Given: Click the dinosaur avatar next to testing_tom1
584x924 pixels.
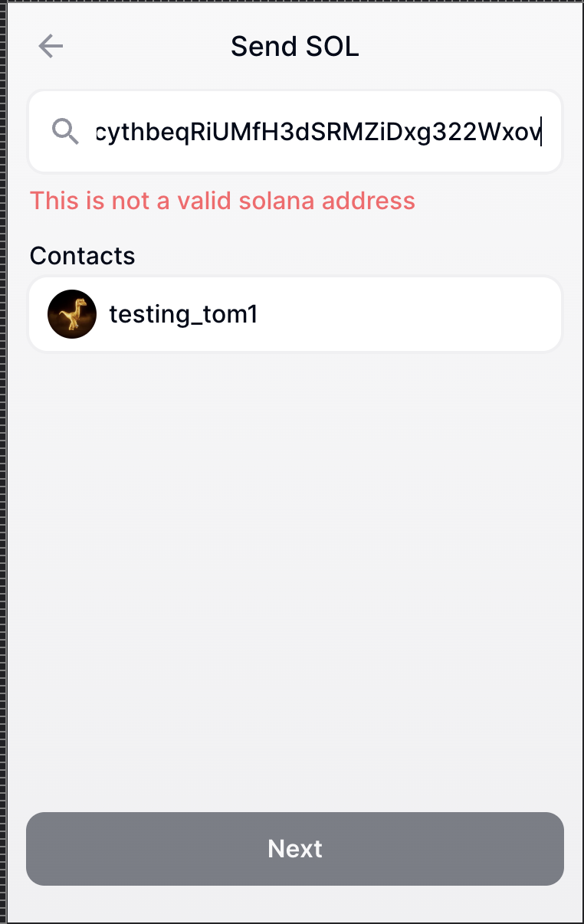Looking at the screenshot, I should pyautogui.click(x=72, y=314).
